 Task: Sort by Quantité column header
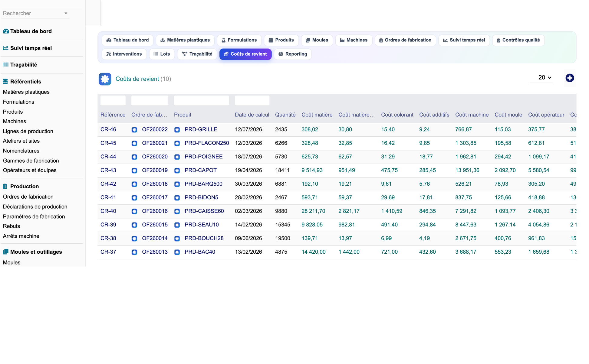285,115
